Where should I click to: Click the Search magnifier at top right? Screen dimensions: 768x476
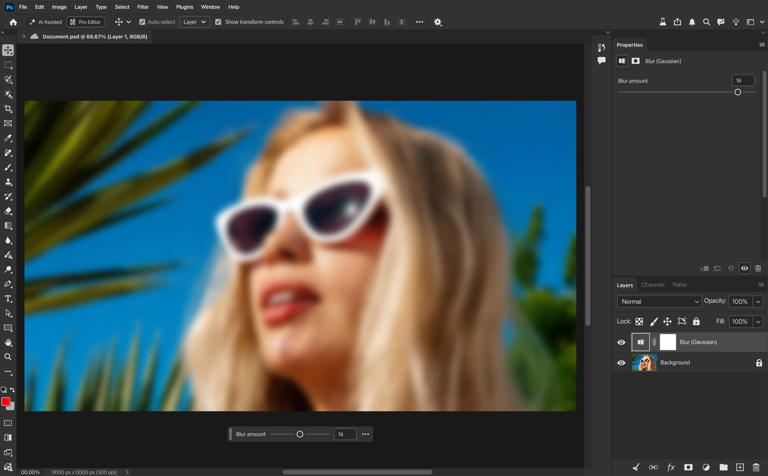click(706, 22)
